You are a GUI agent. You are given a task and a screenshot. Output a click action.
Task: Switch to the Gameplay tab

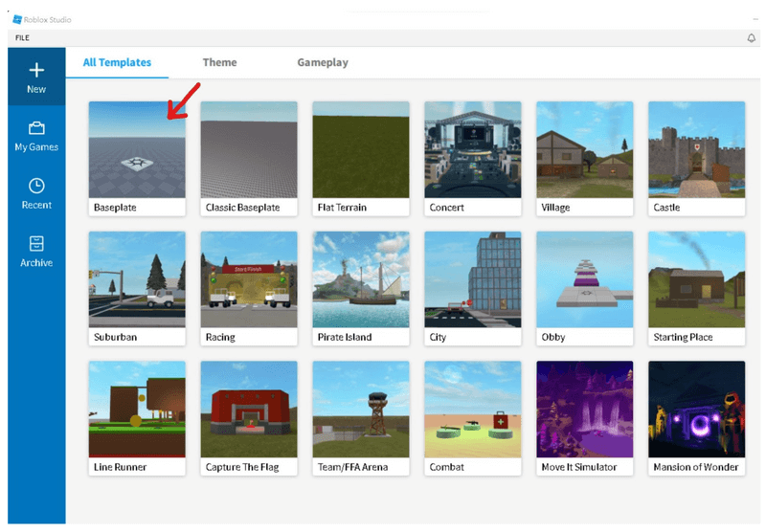(323, 62)
